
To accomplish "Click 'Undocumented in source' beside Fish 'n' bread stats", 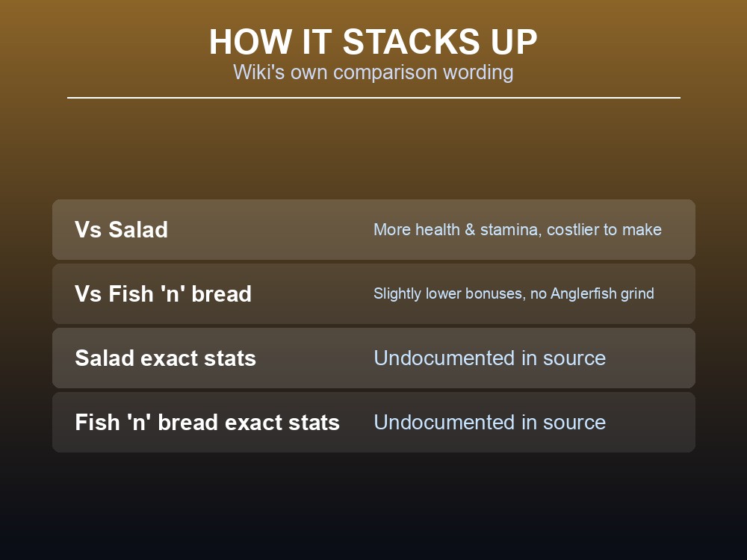I will pos(490,423).
